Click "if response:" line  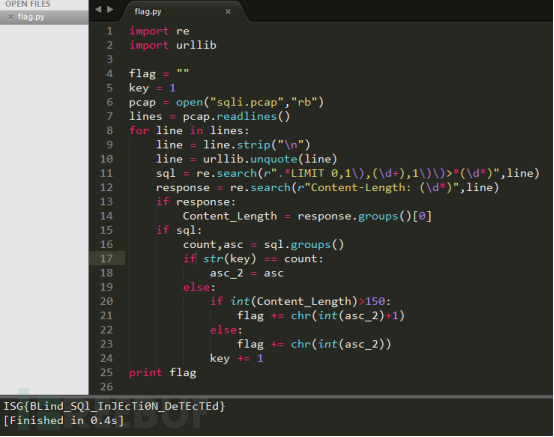pos(196,202)
